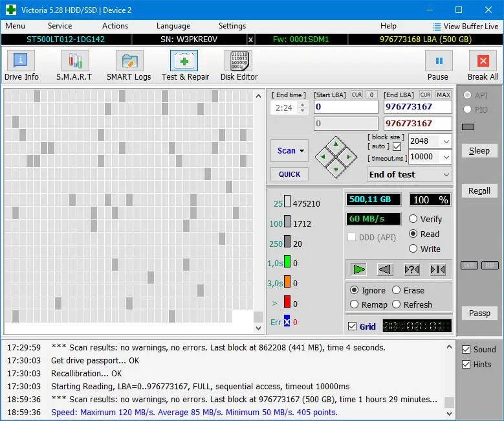The height and width of the screenshot is (421, 504).
Task: Click the butterfly seek >|< button
Action: click(437, 269)
